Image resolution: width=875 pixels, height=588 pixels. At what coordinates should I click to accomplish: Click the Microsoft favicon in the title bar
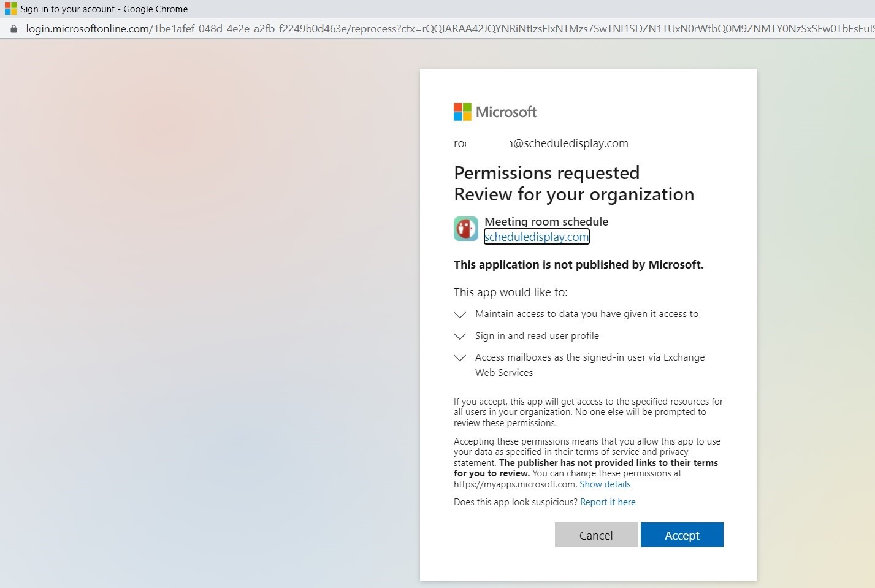point(11,9)
